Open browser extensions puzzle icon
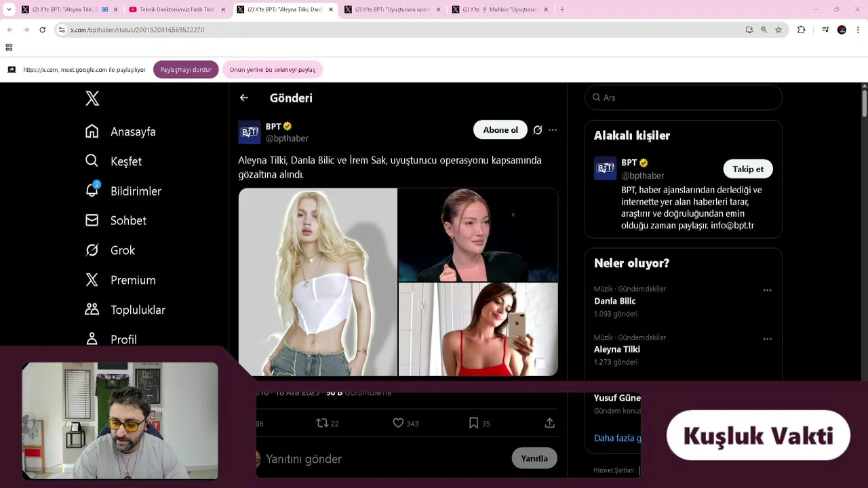Viewport: 868px width, 488px height. point(802,30)
